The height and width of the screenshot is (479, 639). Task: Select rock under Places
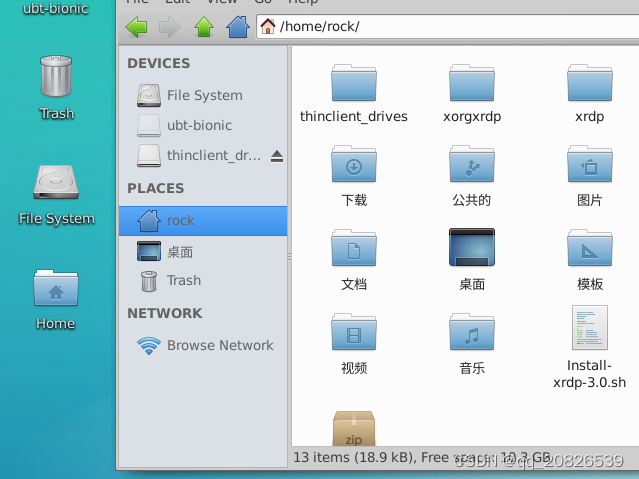coord(203,221)
